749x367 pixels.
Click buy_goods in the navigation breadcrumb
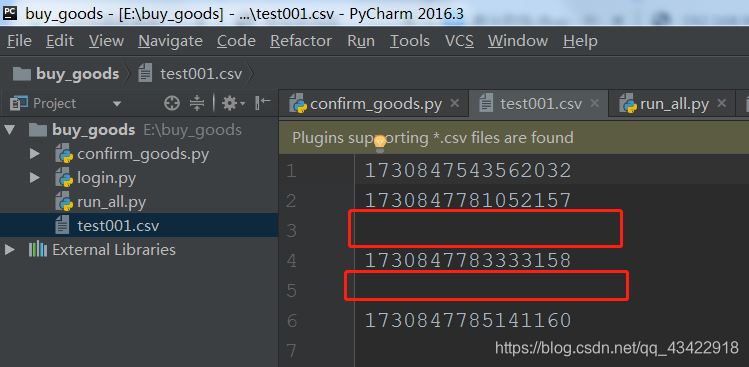pos(77,74)
